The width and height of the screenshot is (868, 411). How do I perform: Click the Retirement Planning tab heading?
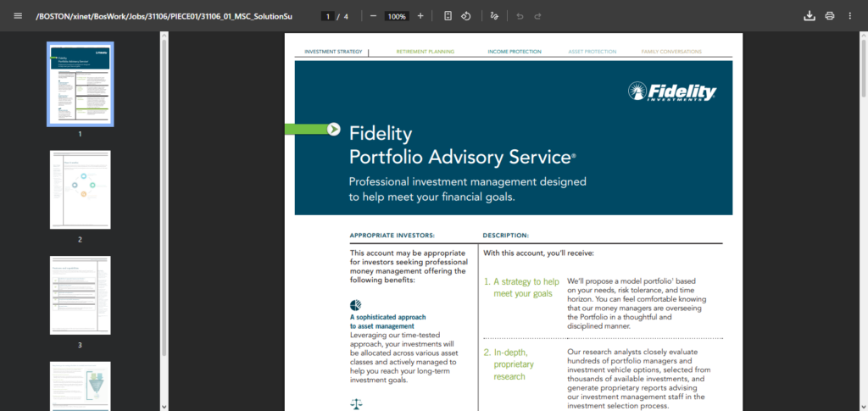[x=426, y=52]
